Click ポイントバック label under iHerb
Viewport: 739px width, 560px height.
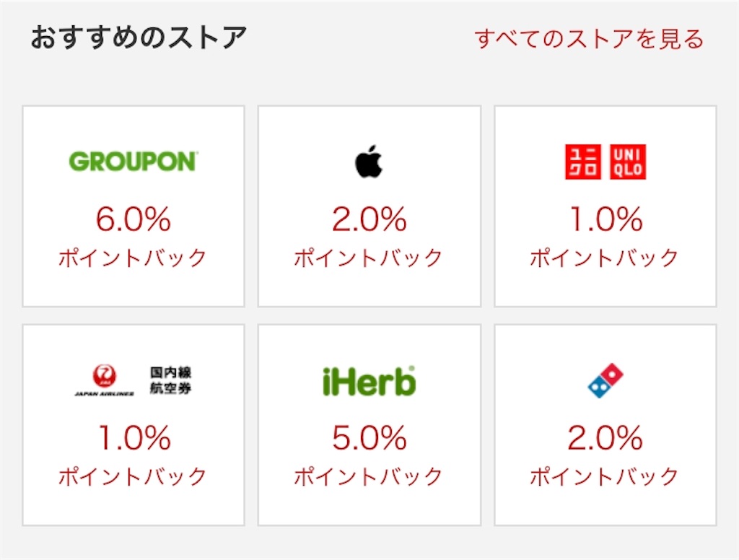click(369, 476)
